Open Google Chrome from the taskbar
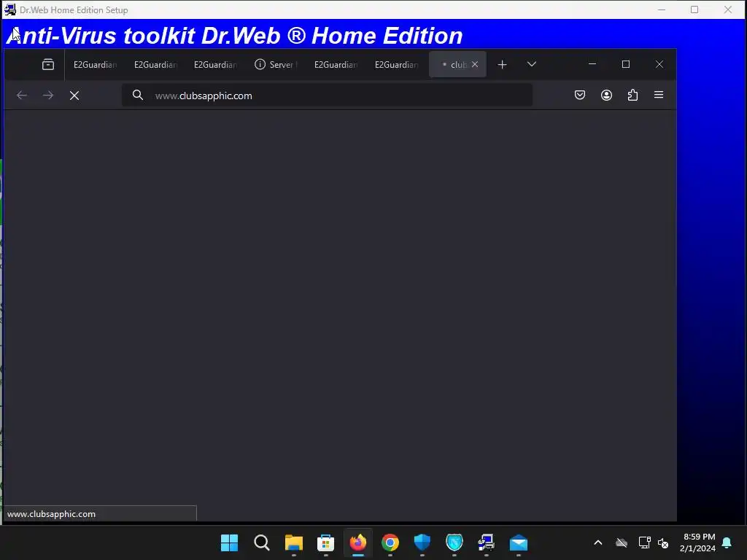Image resolution: width=747 pixels, height=560 pixels. tap(390, 542)
